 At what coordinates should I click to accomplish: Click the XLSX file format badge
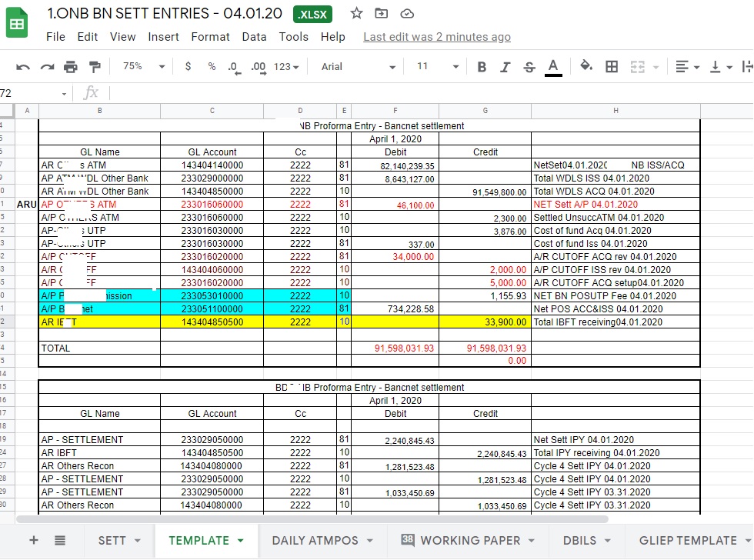click(x=312, y=15)
